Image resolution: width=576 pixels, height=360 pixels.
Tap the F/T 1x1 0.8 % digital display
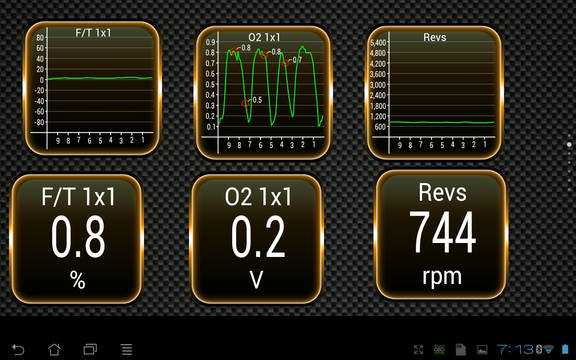[77, 239]
